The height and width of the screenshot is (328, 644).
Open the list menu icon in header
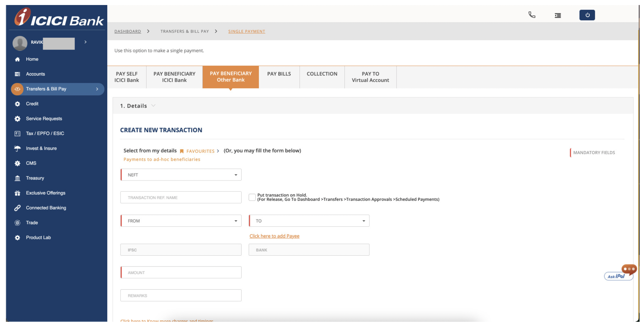558,15
